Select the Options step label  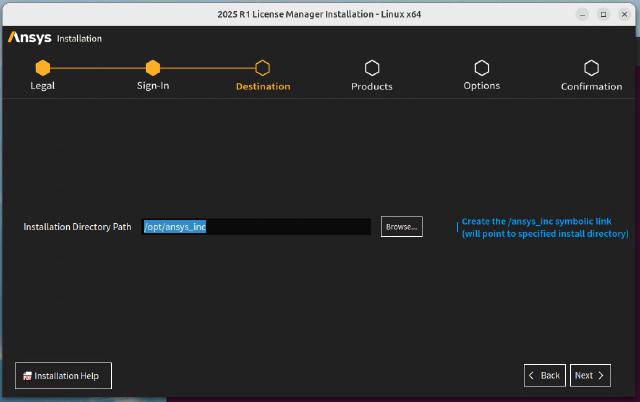point(482,86)
